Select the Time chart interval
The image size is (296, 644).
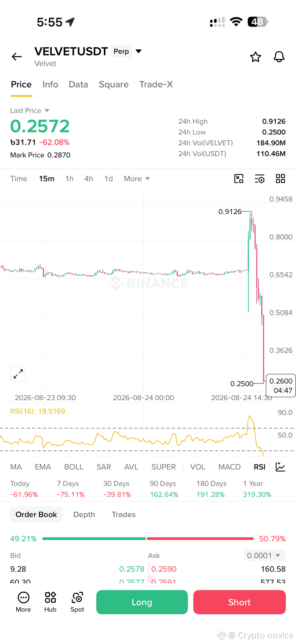point(19,179)
